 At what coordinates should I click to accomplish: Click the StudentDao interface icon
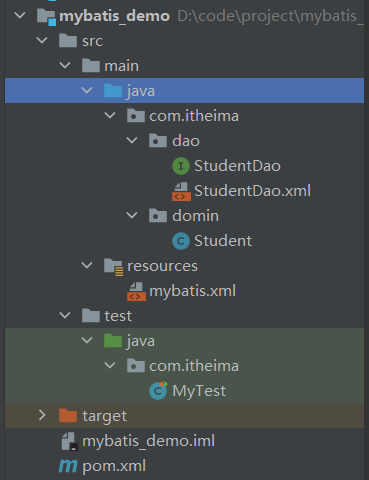[x=181, y=166]
